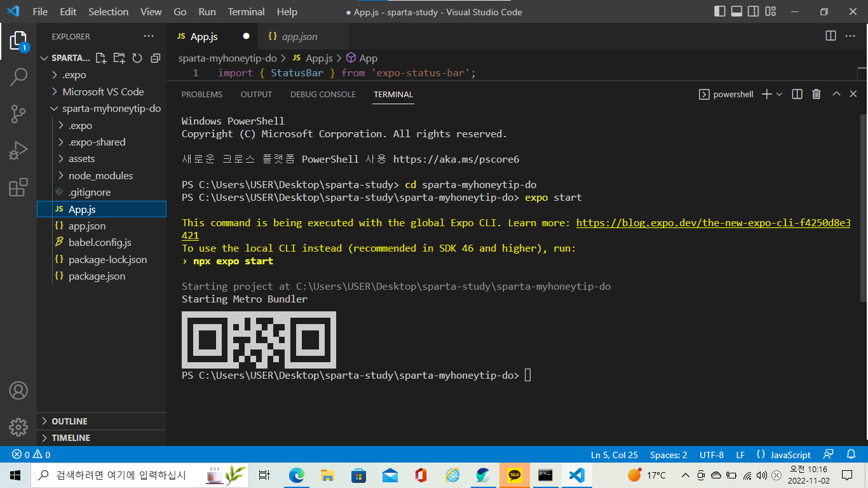This screenshot has height=488, width=868.
Task: Open the Selection menu
Action: (x=108, y=11)
